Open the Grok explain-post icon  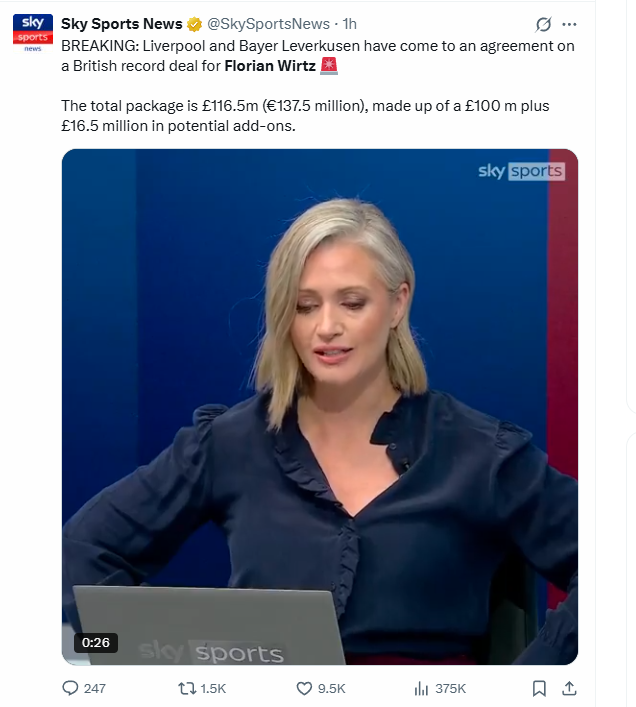543,24
